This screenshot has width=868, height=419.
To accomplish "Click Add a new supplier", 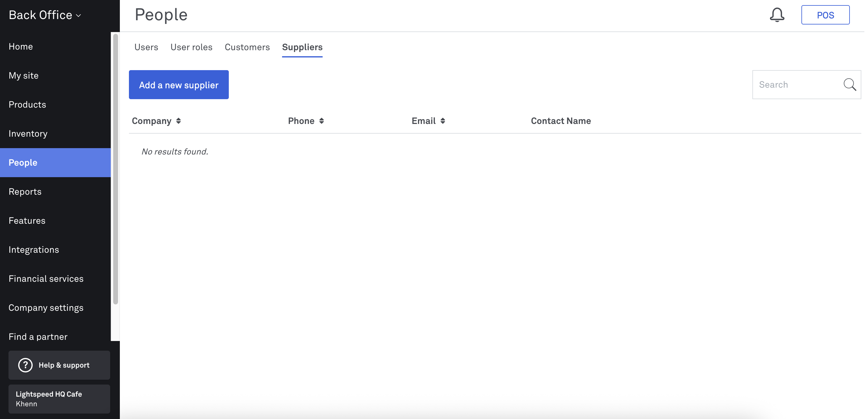I will (x=179, y=85).
